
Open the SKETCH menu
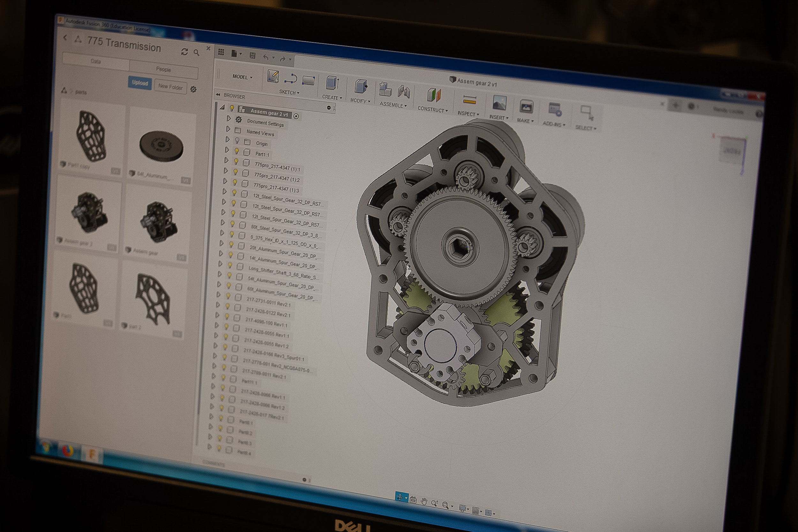(289, 92)
